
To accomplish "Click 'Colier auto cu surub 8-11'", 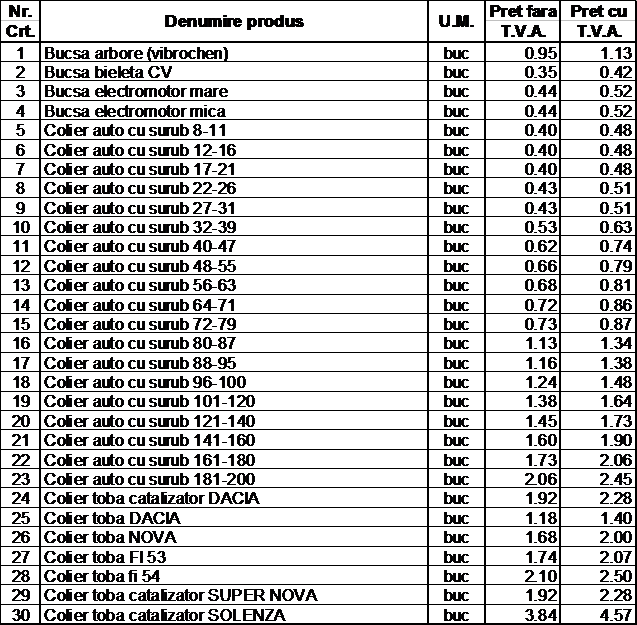I will coord(135,130).
